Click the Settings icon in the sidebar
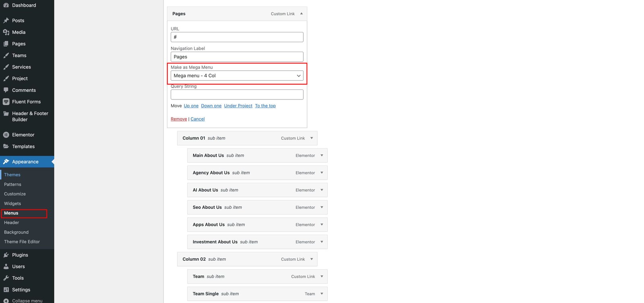The image size is (644, 303). point(6,290)
